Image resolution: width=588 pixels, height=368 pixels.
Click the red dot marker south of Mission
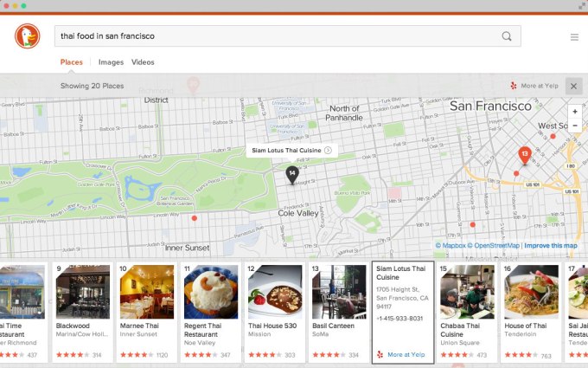[x=472, y=224]
